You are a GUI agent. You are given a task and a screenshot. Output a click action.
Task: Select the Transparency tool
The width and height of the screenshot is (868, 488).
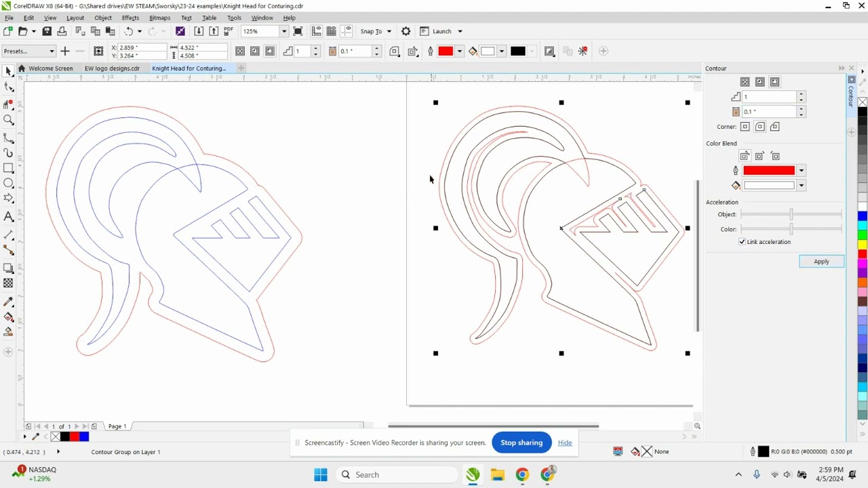click(x=8, y=283)
